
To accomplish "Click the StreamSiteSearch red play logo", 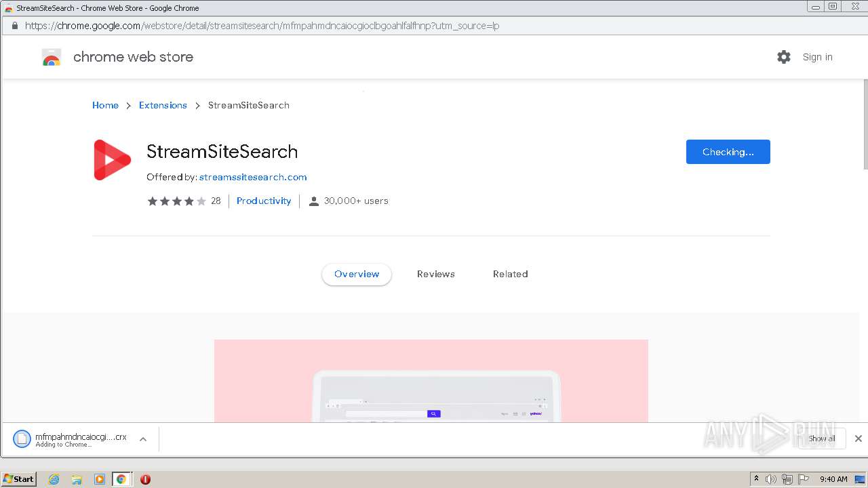I will (x=112, y=160).
